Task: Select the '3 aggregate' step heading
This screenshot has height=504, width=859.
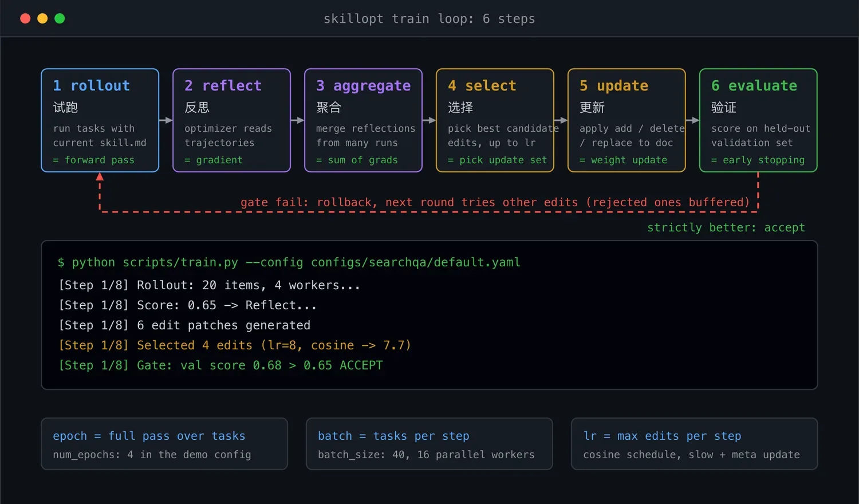Action: point(364,86)
